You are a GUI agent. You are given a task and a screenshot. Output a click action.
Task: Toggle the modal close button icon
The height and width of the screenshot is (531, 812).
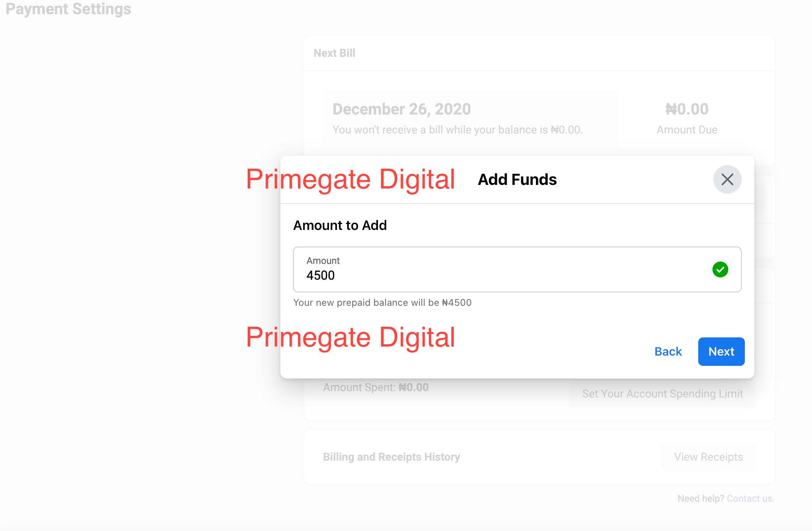(727, 179)
